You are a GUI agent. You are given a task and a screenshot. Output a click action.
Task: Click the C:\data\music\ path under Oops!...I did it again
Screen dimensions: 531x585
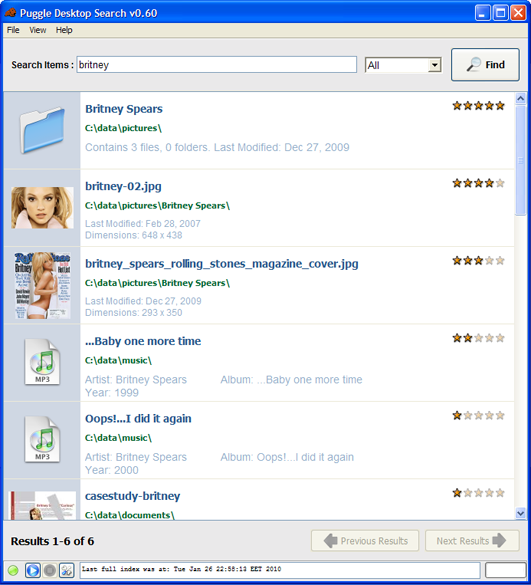(x=118, y=438)
